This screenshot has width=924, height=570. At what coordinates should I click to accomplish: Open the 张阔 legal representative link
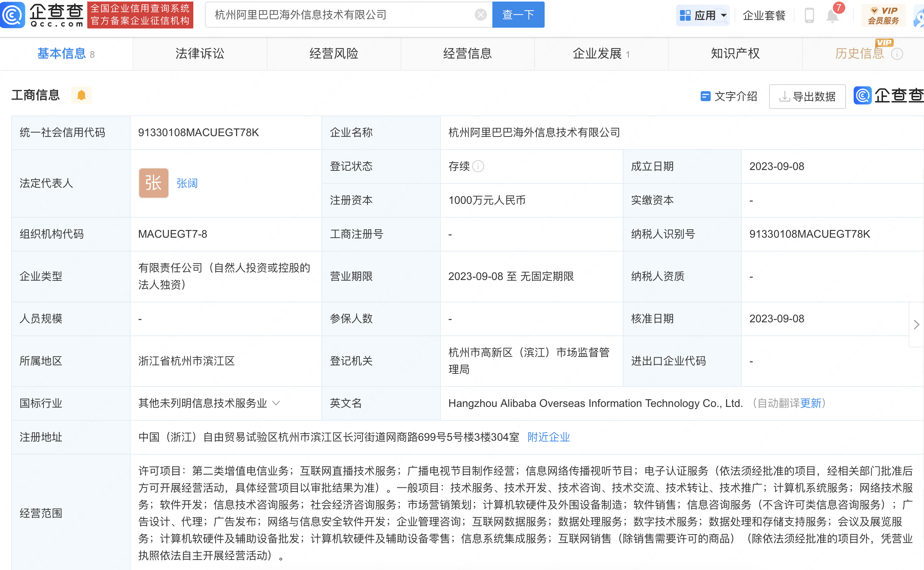coord(187,183)
